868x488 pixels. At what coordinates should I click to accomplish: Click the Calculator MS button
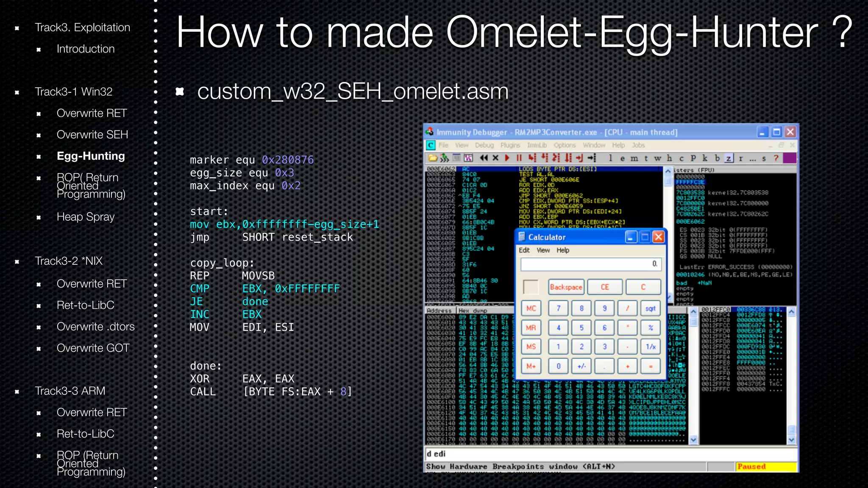531,347
